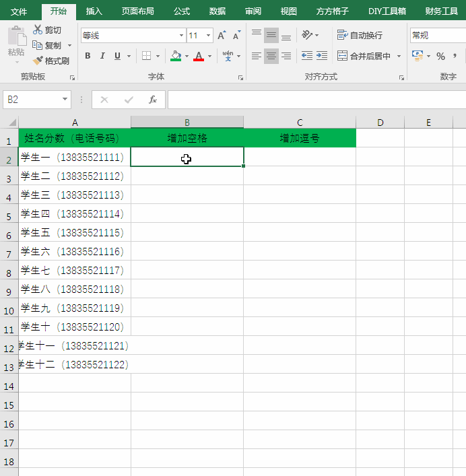Switch to the DIY工具箱 tab
This screenshot has width=466, height=476.
tap(387, 11)
